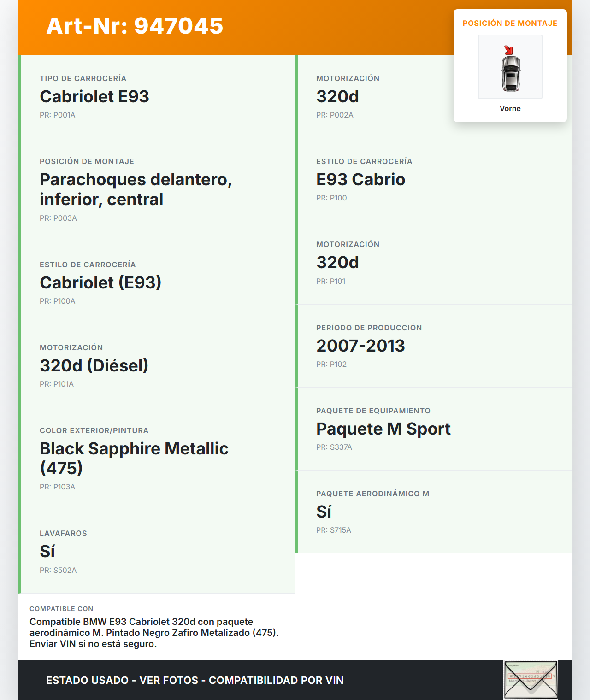The height and width of the screenshot is (700, 590).
Task: Select the "Cabriolet (E93)" body style value
Action: pyautogui.click(x=100, y=282)
